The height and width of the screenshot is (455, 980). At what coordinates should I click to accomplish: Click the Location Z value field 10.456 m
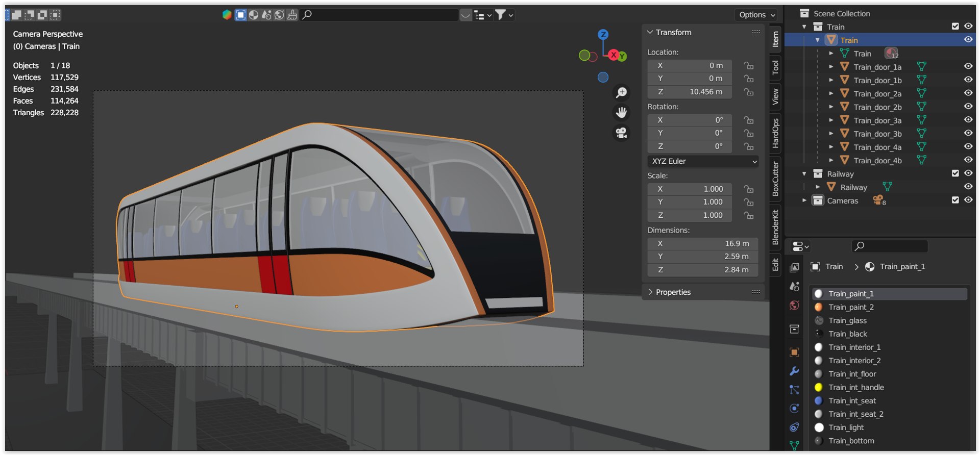tap(690, 92)
